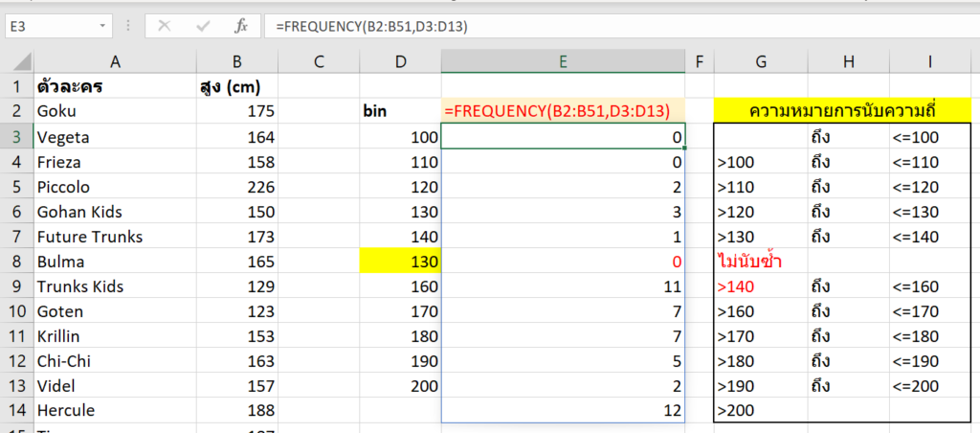The height and width of the screenshot is (433, 980).
Task: Click frequency result 5 in row 12
Action: (x=563, y=361)
